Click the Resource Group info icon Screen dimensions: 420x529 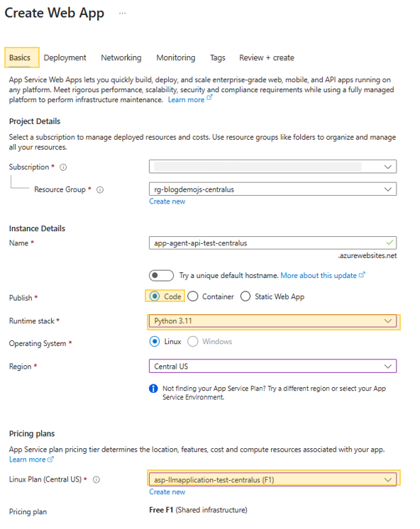point(100,190)
